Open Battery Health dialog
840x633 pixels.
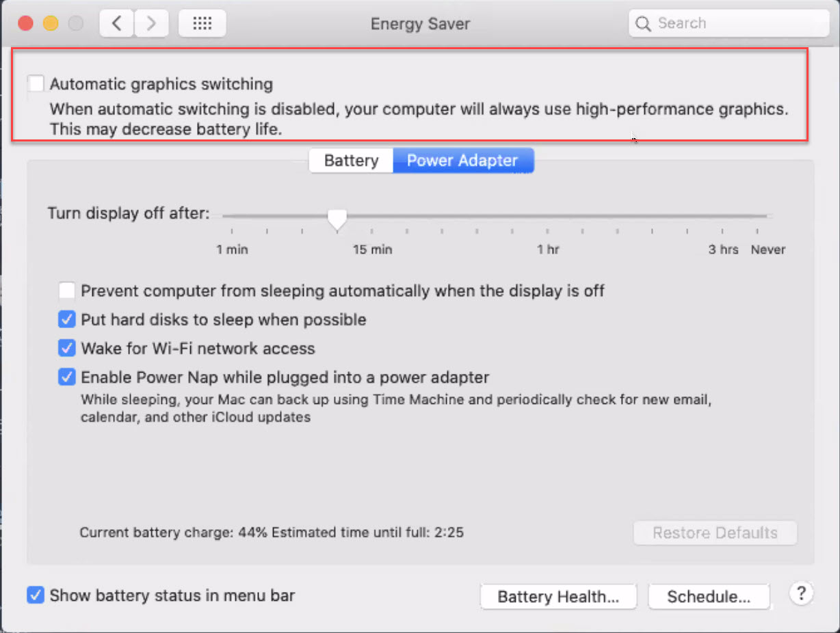tap(558, 596)
